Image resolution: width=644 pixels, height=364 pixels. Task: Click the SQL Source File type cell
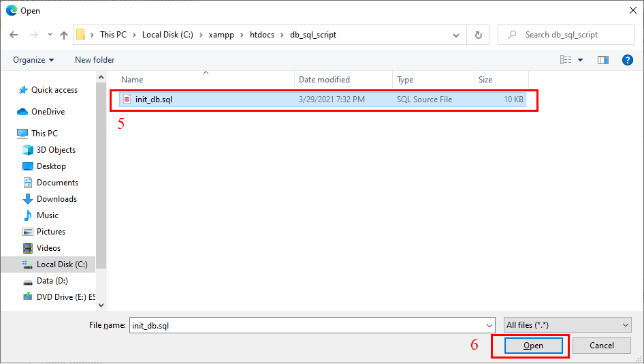coord(424,100)
